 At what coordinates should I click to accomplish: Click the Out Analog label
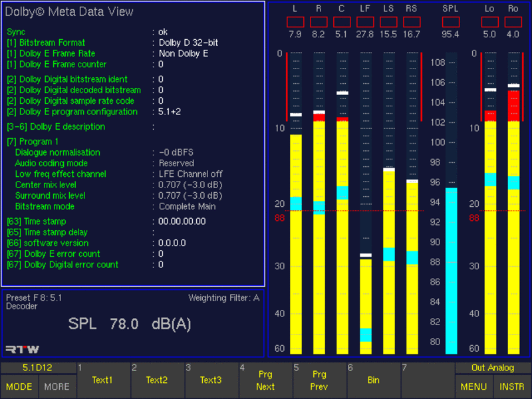[493, 368]
